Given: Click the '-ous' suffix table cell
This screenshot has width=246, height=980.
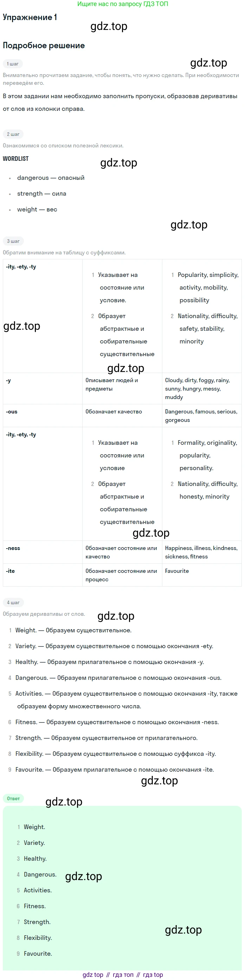Looking at the screenshot, I should (x=43, y=416).
